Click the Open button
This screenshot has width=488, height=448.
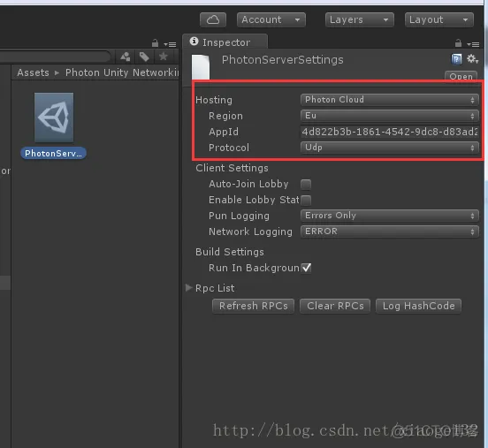tap(461, 76)
